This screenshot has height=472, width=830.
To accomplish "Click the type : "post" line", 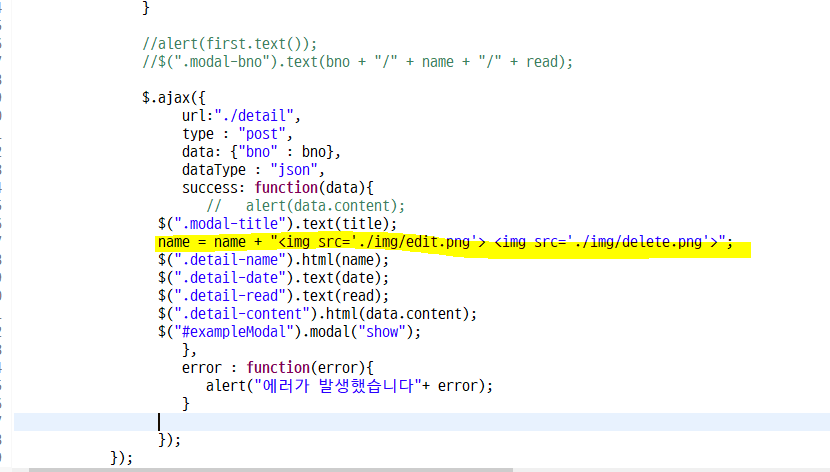I will click(x=237, y=134).
